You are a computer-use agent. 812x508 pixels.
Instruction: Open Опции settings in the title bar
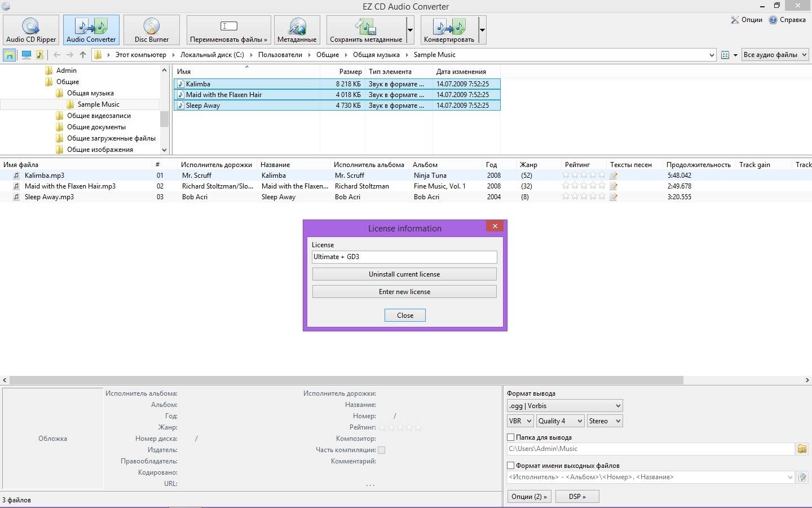click(747, 20)
